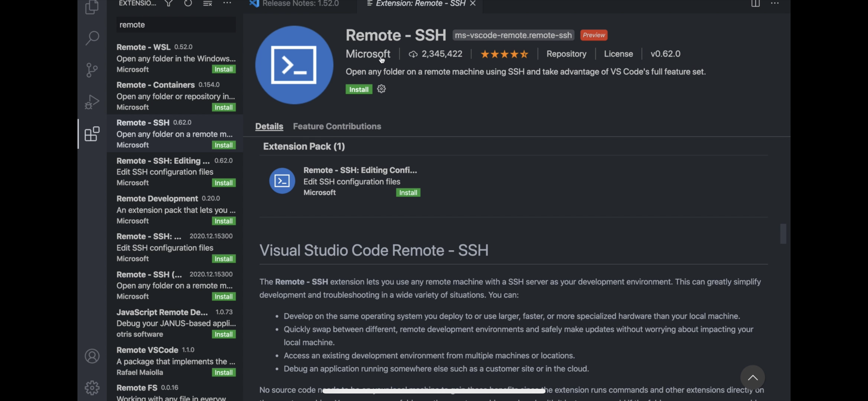The image size is (868, 401).
Task: Click the Extension Pack (1) heading
Action: (304, 146)
